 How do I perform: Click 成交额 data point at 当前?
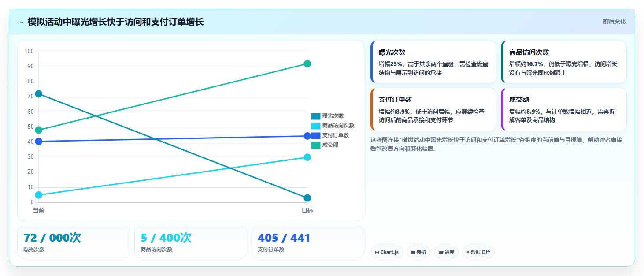pos(39,130)
